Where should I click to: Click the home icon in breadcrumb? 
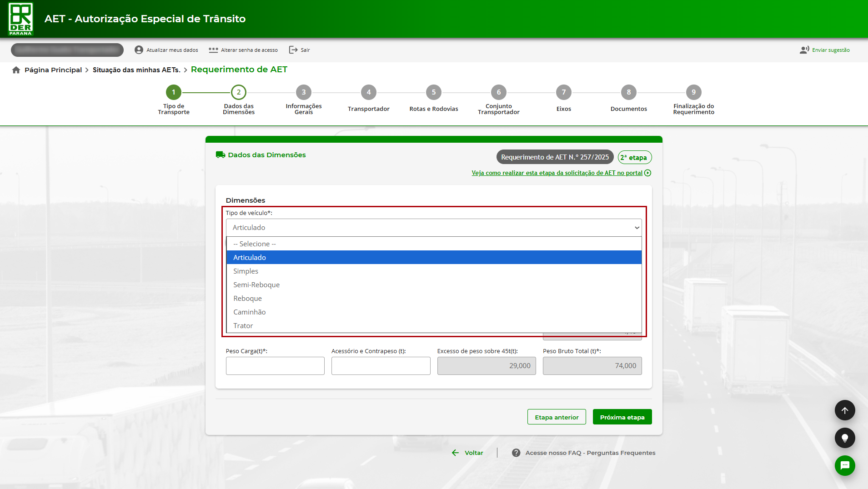click(x=16, y=70)
